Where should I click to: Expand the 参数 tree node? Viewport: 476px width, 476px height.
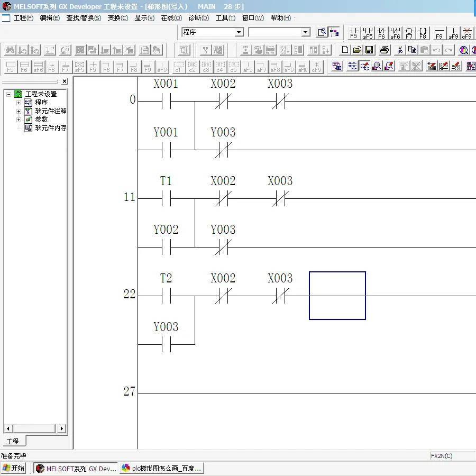tap(19, 120)
